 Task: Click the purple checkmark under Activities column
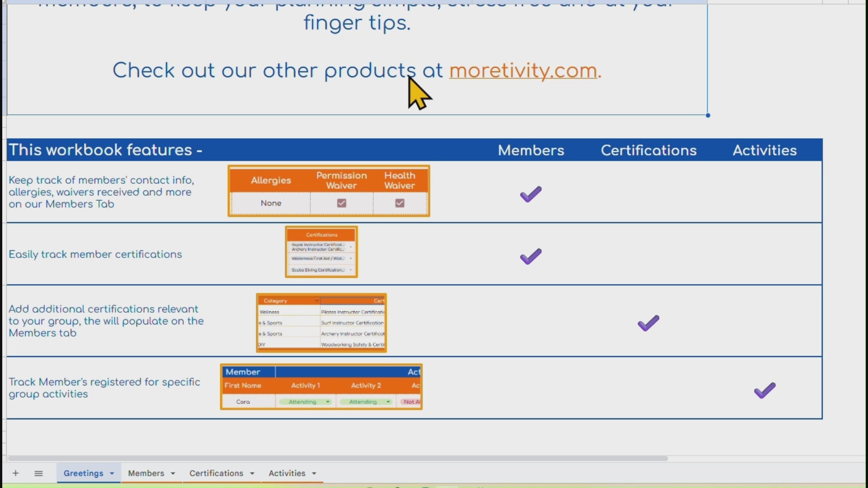point(764,390)
